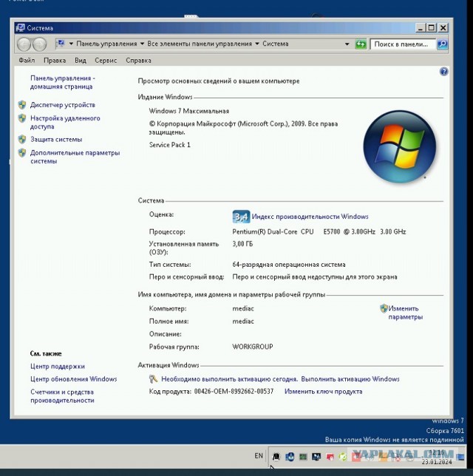This screenshot has height=476, width=473.
Task: Click Изменить параметры link
Action: pyautogui.click(x=405, y=313)
